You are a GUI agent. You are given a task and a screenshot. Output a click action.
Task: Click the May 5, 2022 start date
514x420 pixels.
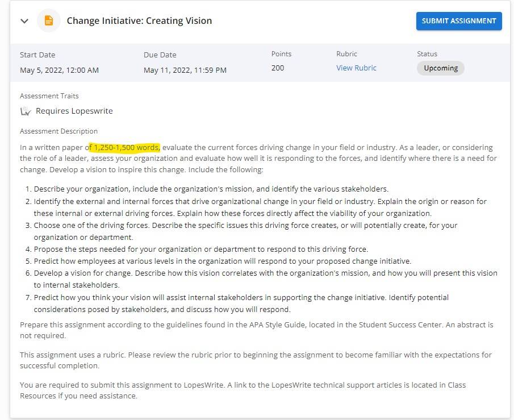[x=59, y=70]
